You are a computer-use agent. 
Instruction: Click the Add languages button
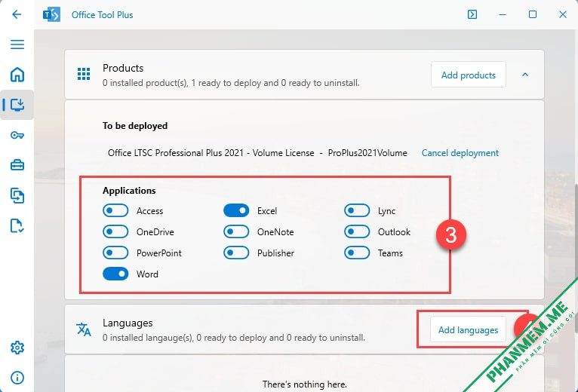coord(468,329)
